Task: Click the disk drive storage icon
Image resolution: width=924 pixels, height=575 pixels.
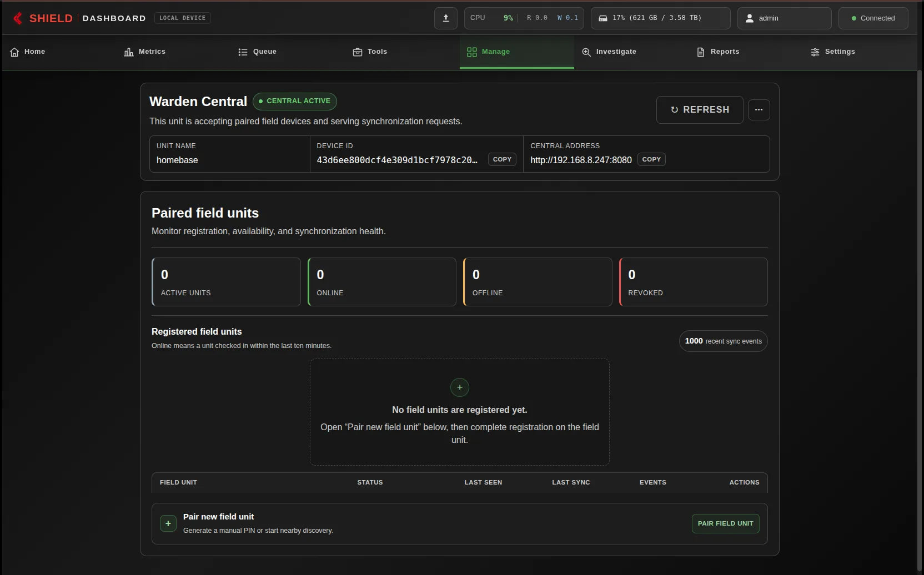Action: click(x=603, y=18)
